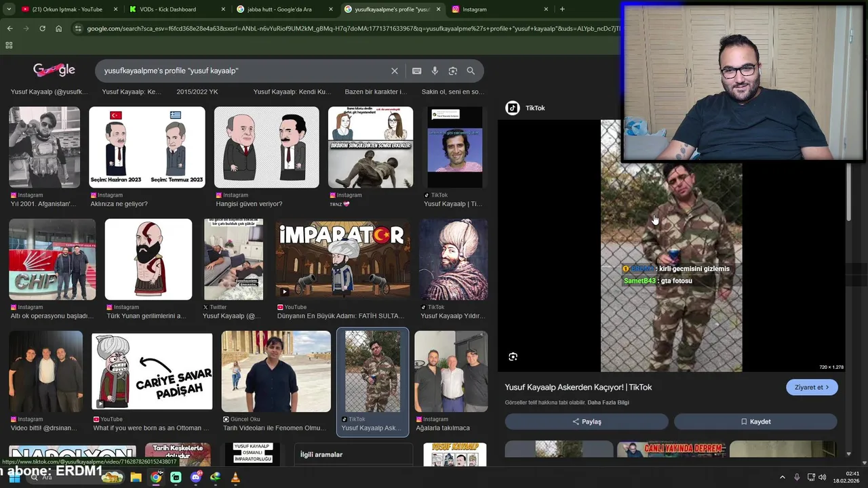The height and width of the screenshot is (488, 868).
Task: Click the Aklınıza ne geliyor caption
Action: pos(119,204)
